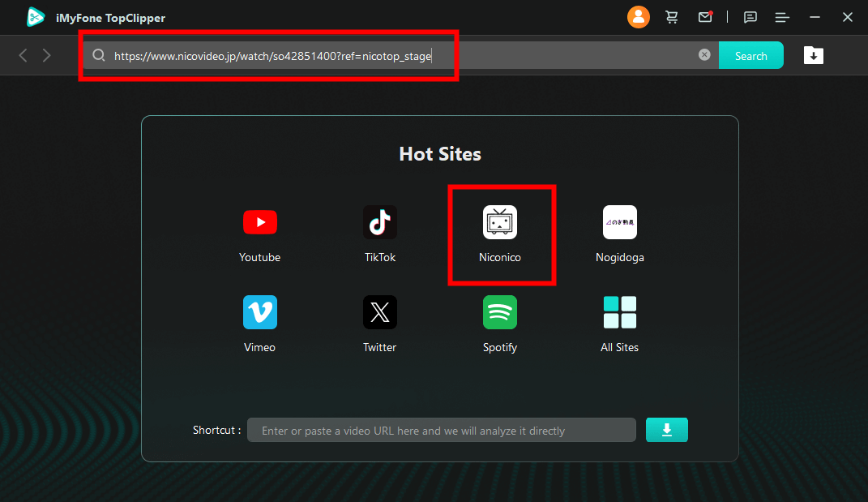Open the Nogidoga site icon
The height and width of the screenshot is (502, 868).
tap(620, 222)
